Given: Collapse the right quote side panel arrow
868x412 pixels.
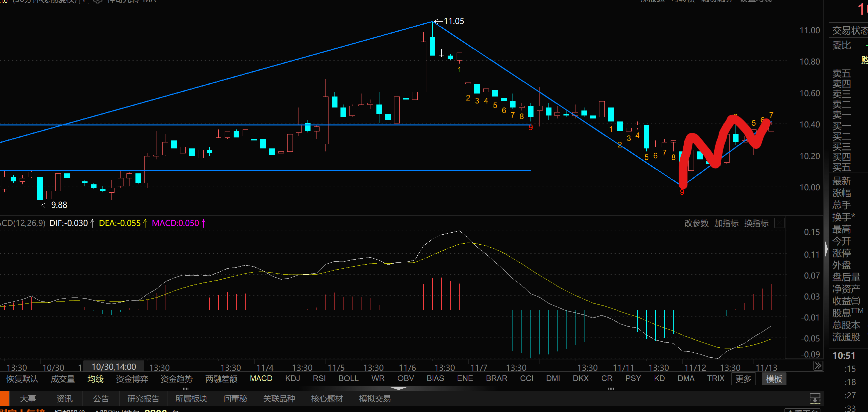Looking at the screenshot, I should [x=826, y=249].
